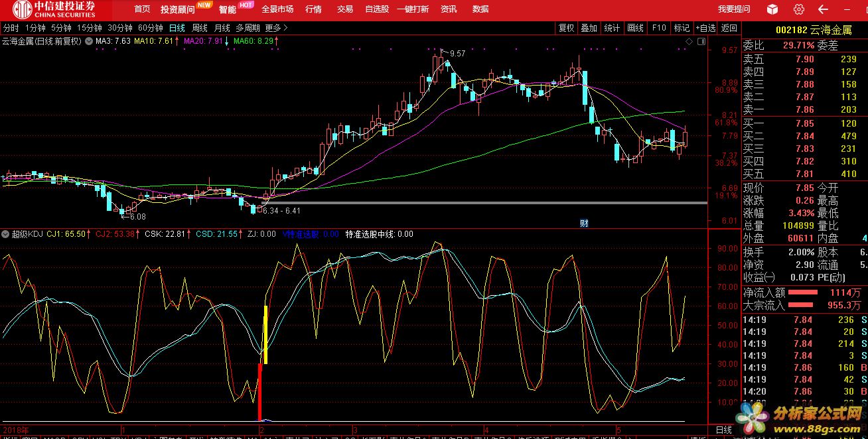
Task: Select 多周期 multi-period view
Action: click(x=248, y=28)
